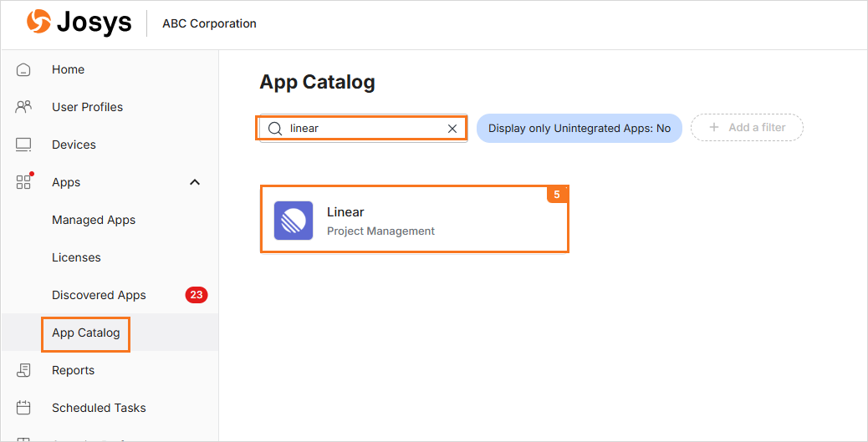The width and height of the screenshot is (868, 442).
Task: Select Managed Apps submenu item
Action: click(94, 220)
